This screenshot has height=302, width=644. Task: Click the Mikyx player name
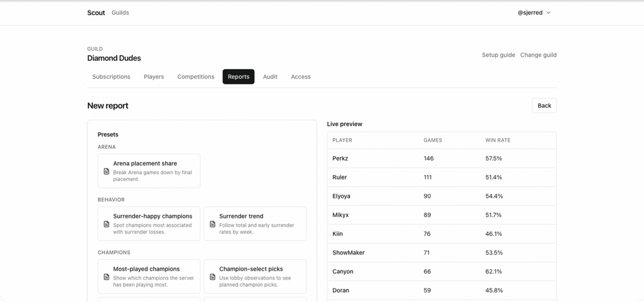pyautogui.click(x=341, y=215)
